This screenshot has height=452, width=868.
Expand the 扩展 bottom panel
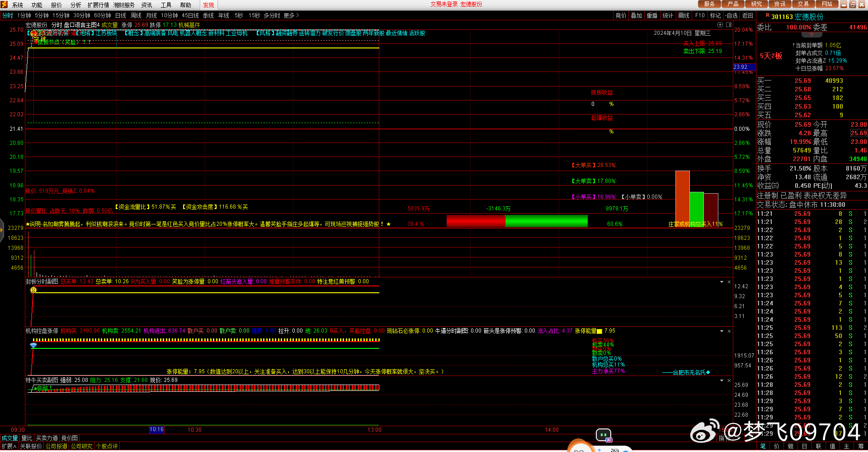coord(9,446)
